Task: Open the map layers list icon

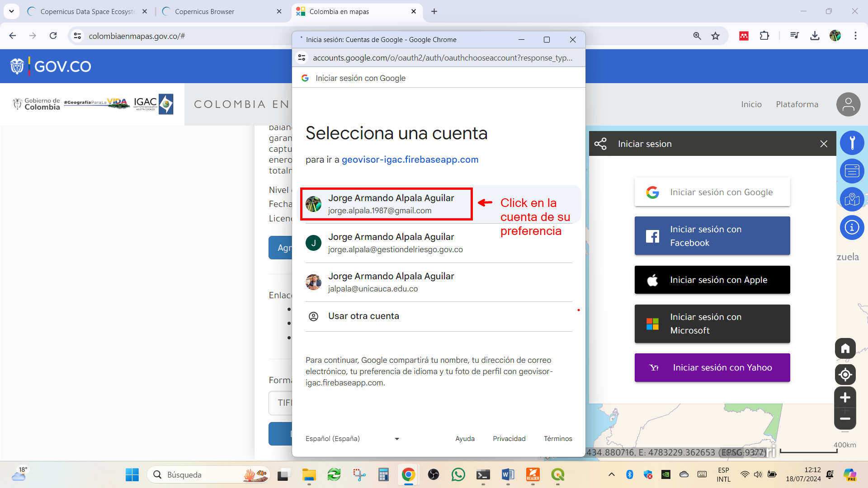Action: (x=852, y=171)
